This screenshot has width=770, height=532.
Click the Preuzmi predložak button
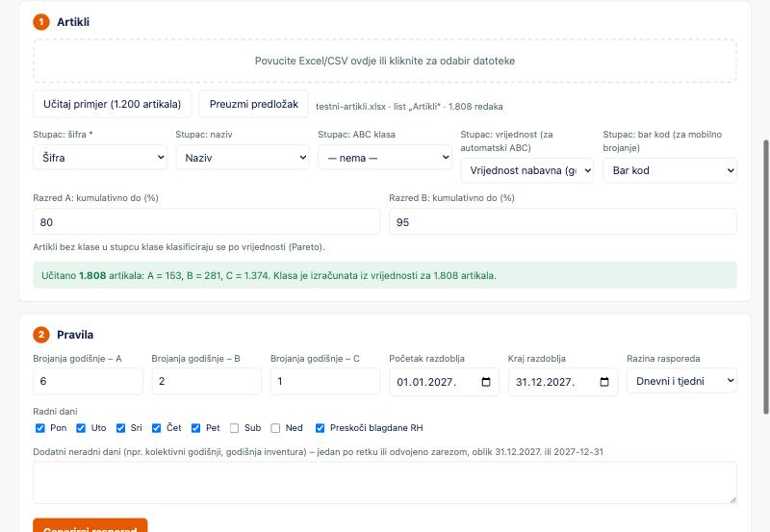[254, 104]
